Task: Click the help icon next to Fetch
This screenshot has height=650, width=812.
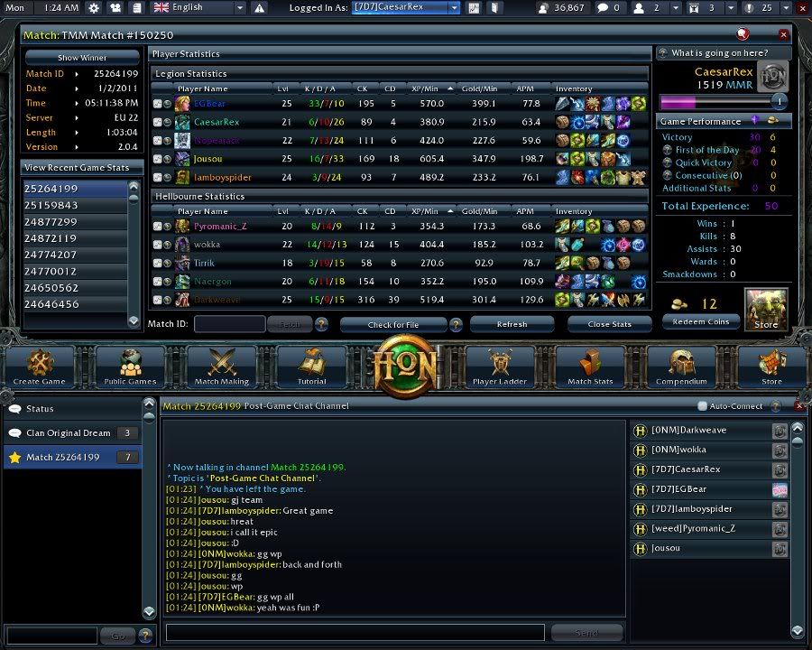Action: coord(321,324)
